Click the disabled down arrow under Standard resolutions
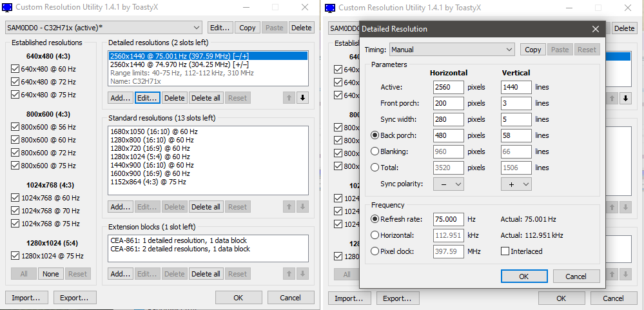Viewport: 644px width, 310px height. (302, 207)
